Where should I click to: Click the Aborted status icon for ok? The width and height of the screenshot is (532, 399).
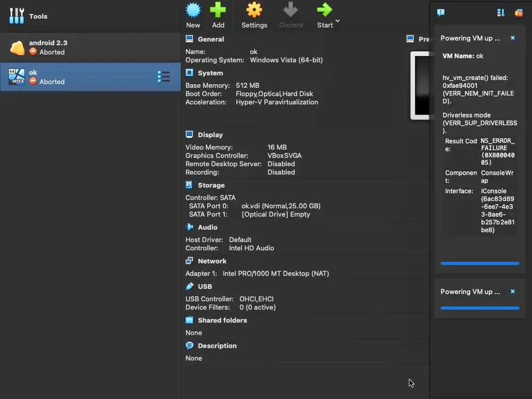click(x=33, y=81)
